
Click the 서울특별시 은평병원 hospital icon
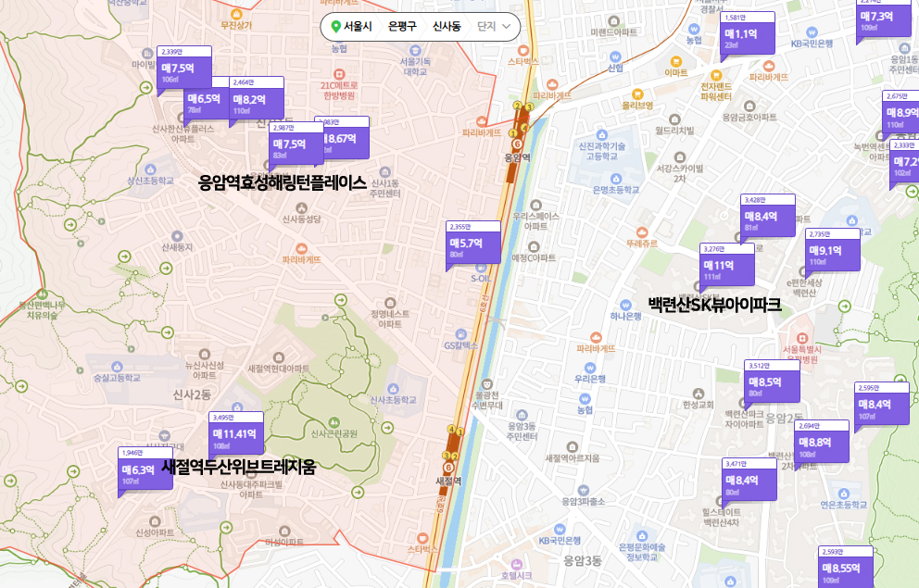point(802,338)
